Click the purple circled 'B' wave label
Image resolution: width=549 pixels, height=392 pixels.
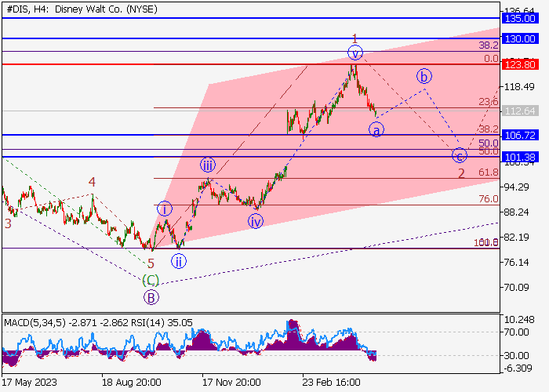151,298
